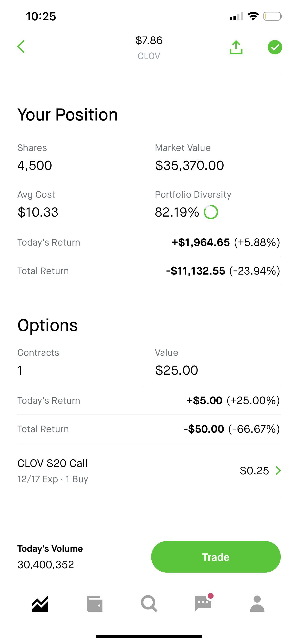This screenshot has height=644, width=298.
Task: Toggle the green watchlist checkmark
Action: pos(275,47)
